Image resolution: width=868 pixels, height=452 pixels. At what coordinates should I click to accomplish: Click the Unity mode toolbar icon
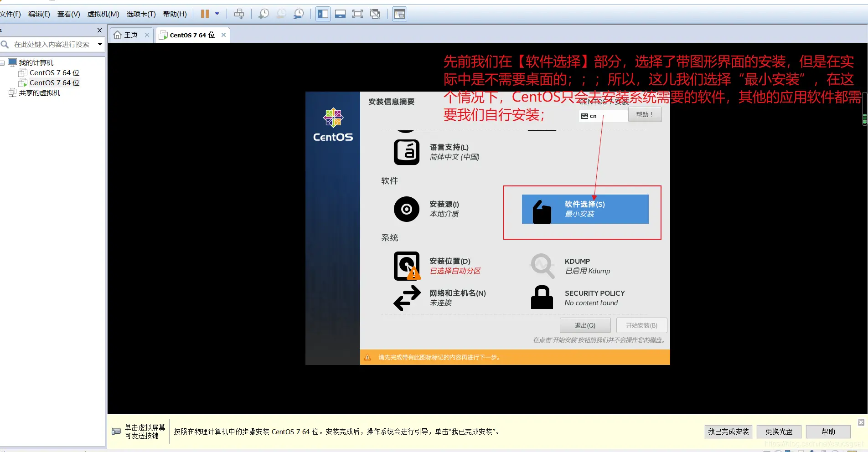point(375,14)
